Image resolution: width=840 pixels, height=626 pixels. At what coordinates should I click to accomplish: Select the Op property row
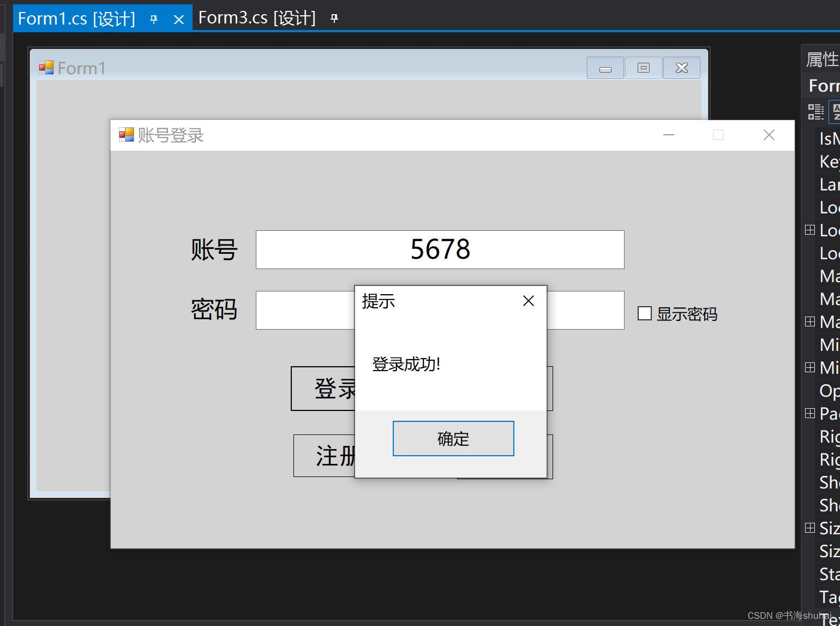[828, 391]
